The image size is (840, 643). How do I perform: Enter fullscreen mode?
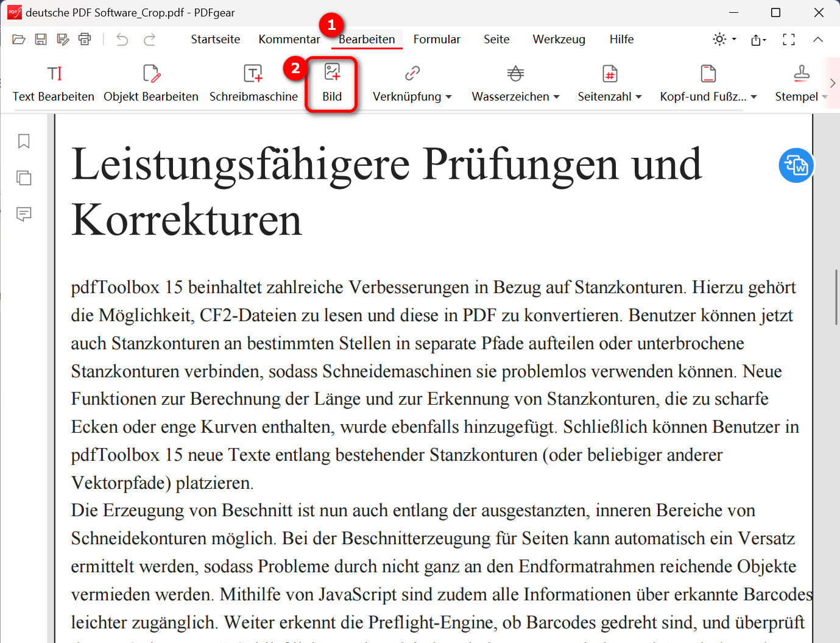pyautogui.click(x=788, y=39)
